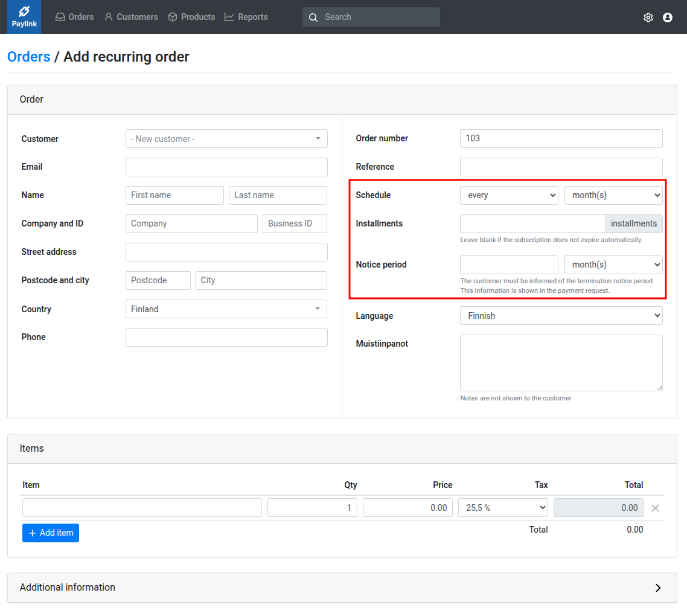Screen dimensions: 687x616
Task: Open the Tax rate 25,5 % dropdown
Action: [503, 508]
